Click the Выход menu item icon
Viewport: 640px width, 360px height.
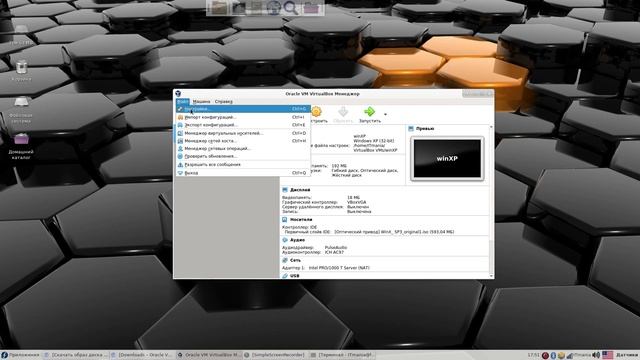tap(180, 173)
